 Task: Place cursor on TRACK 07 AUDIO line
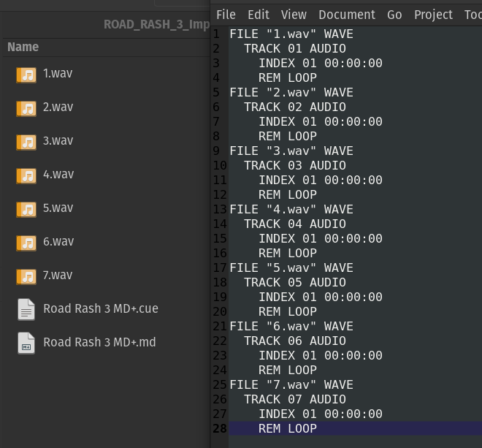click(295, 399)
